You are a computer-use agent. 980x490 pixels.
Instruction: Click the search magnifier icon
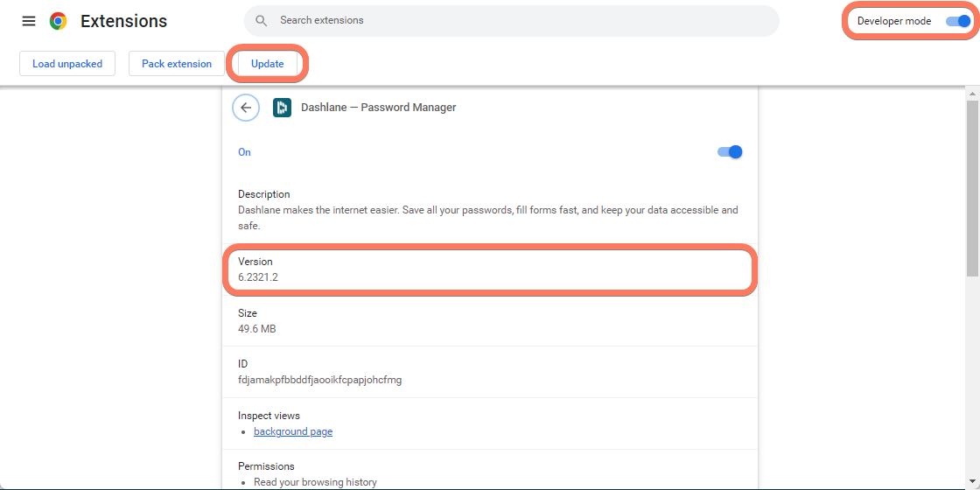coord(262,21)
